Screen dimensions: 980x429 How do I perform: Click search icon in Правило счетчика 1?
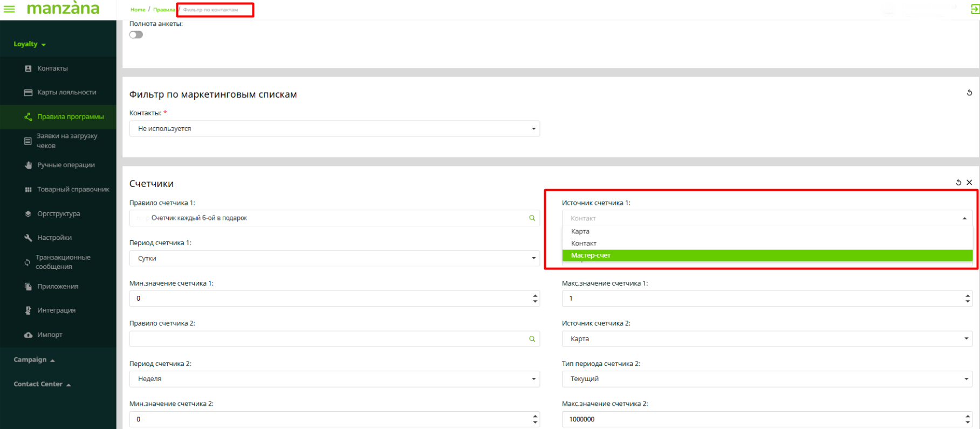tap(532, 218)
